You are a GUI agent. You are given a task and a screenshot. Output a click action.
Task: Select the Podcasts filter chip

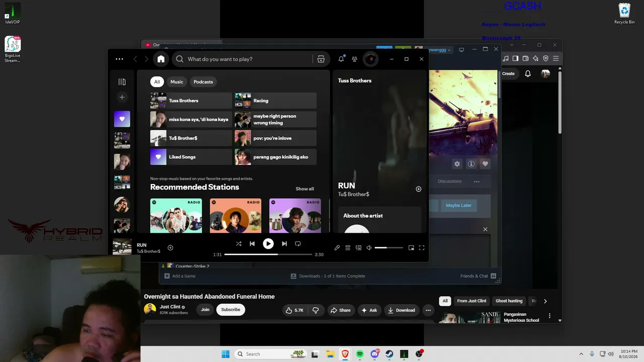click(203, 82)
